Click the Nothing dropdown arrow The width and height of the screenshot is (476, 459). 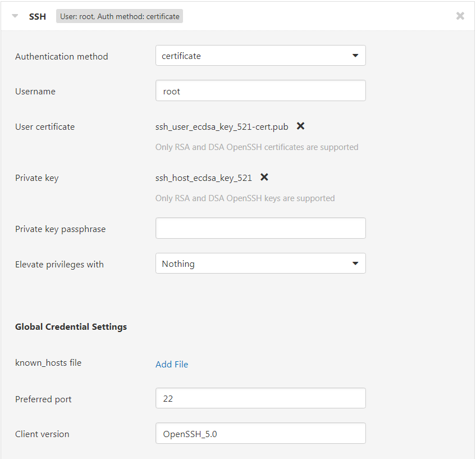tap(355, 263)
